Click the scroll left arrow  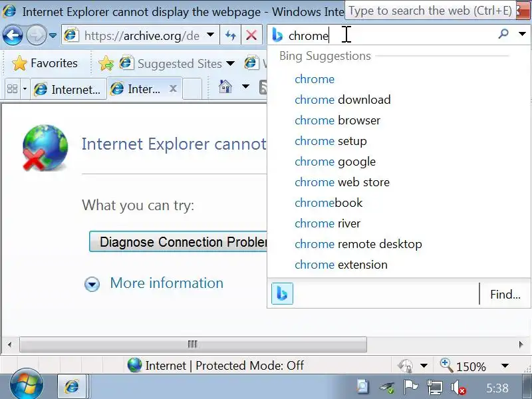9,344
